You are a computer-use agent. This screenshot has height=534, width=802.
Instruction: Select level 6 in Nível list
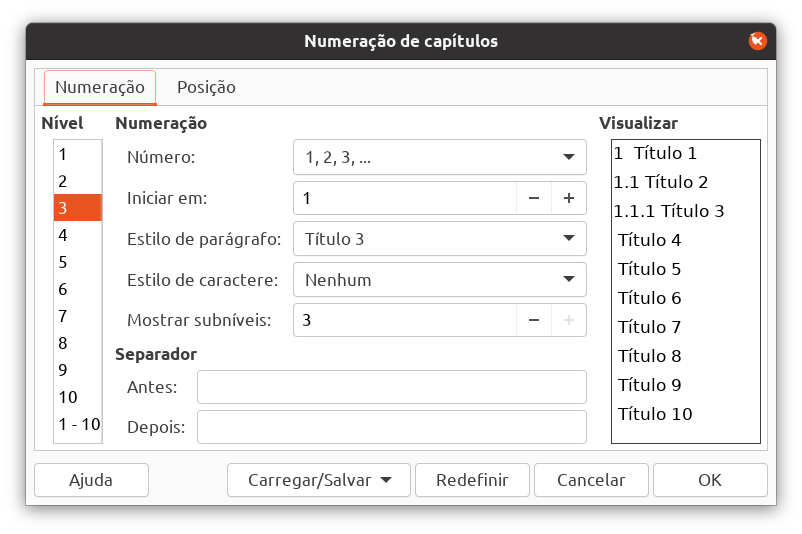78,289
